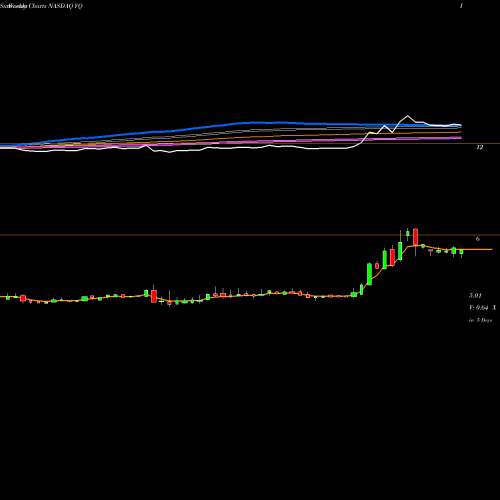Click the "5.01" price value

click(x=475, y=295)
